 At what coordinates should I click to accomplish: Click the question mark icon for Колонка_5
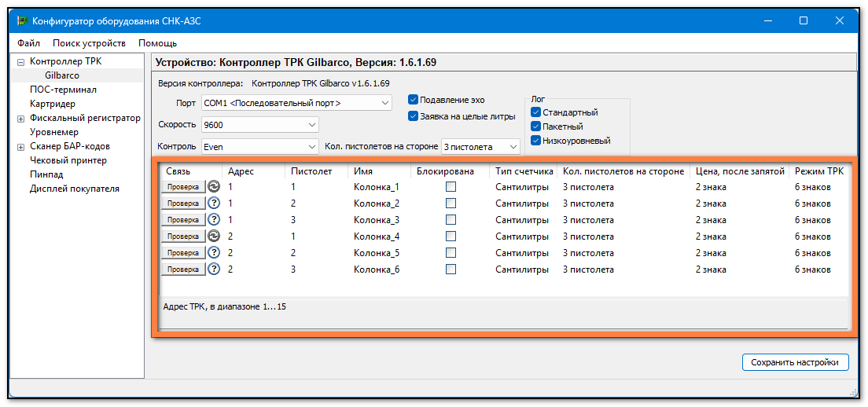[213, 253]
